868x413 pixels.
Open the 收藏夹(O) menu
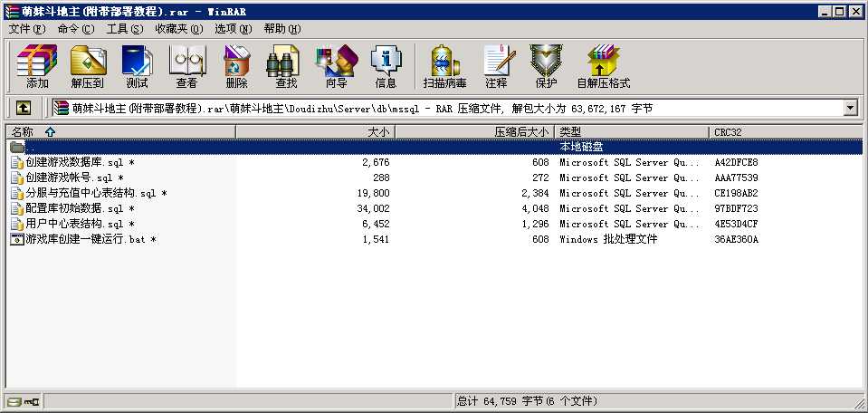(179, 29)
